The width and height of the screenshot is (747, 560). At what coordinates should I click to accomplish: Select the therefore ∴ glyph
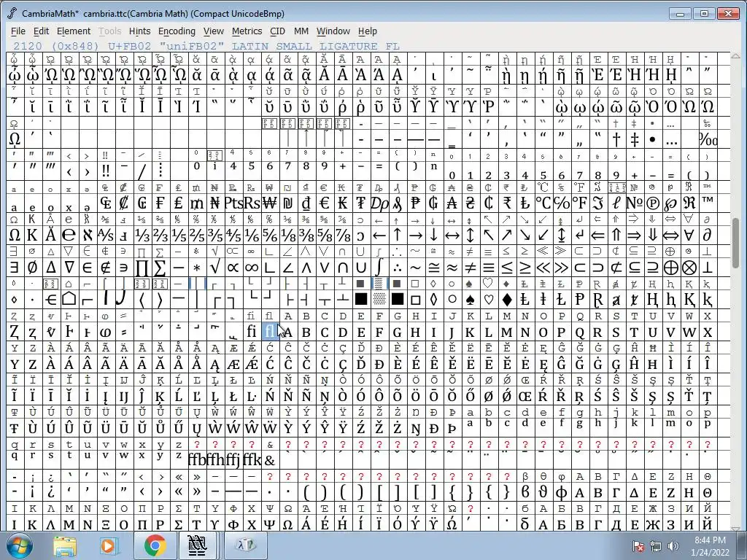(398, 267)
